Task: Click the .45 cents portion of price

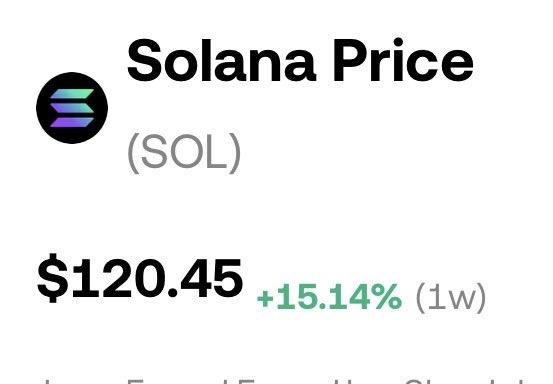Action: (x=206, y=278)
